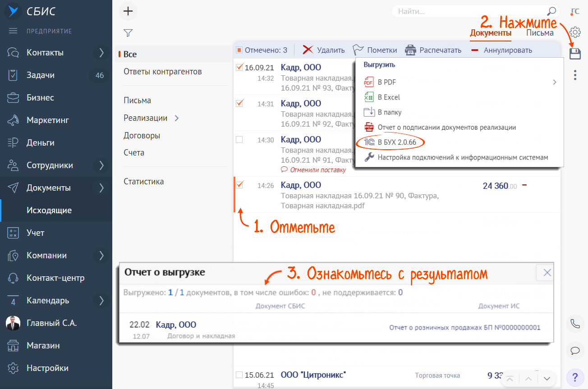Close the Отчет о выгрузке panel
Viewport: 588px width, 389px height.
pyautogui.click(x=547, y=272)
